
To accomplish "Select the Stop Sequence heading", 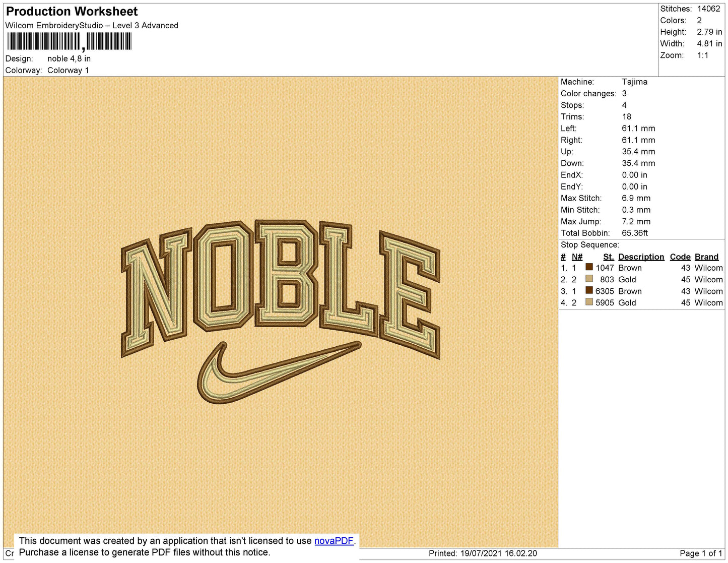I will 590,244.
